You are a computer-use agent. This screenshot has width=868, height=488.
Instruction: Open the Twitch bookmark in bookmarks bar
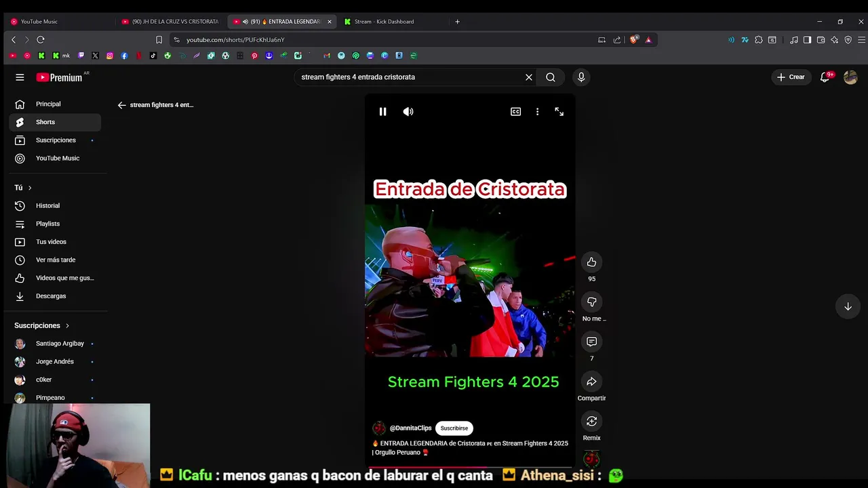(x=81, y=56)
